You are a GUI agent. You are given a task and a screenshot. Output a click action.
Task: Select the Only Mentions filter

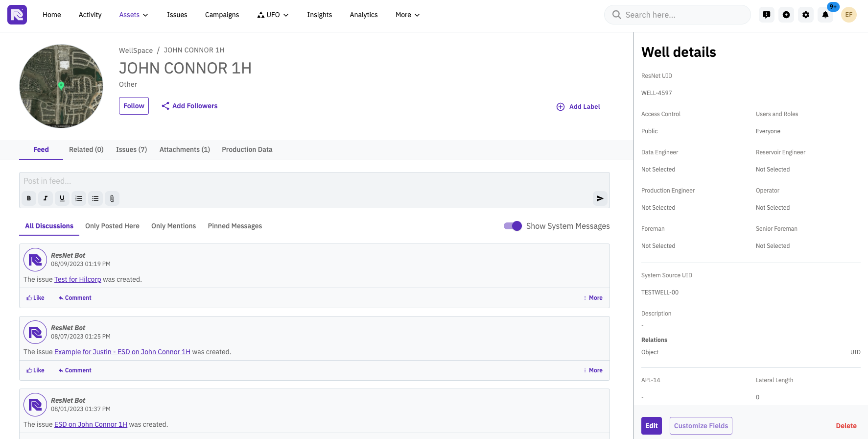coord(174,226)
